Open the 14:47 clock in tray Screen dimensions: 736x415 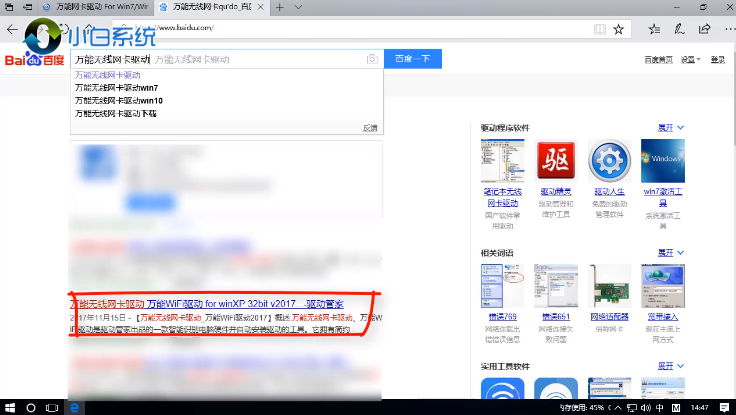(699, 407)
